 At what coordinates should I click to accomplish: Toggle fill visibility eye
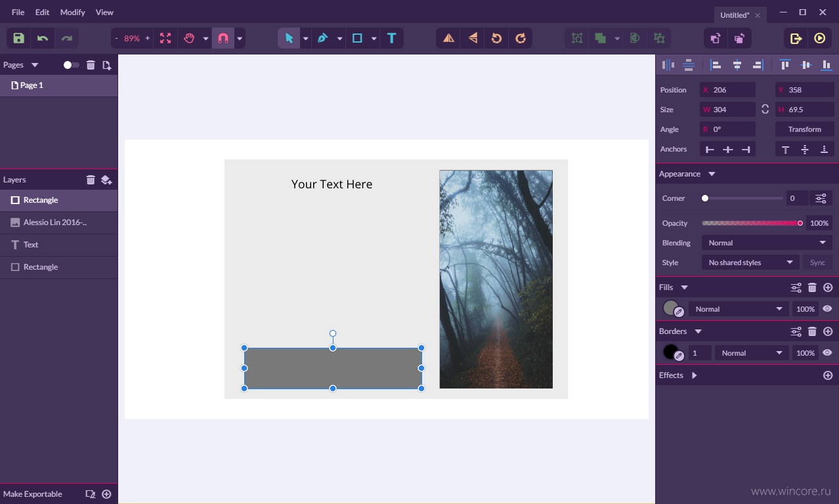(x=827, y=308)
